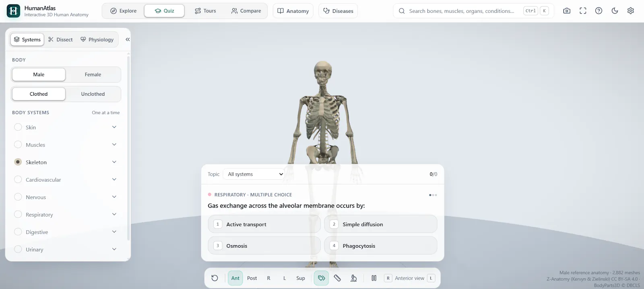Image resolution: width=644 pixels, height=289 pixels.
Task: Toggle the labels tag icon
Action: (321, 278)
